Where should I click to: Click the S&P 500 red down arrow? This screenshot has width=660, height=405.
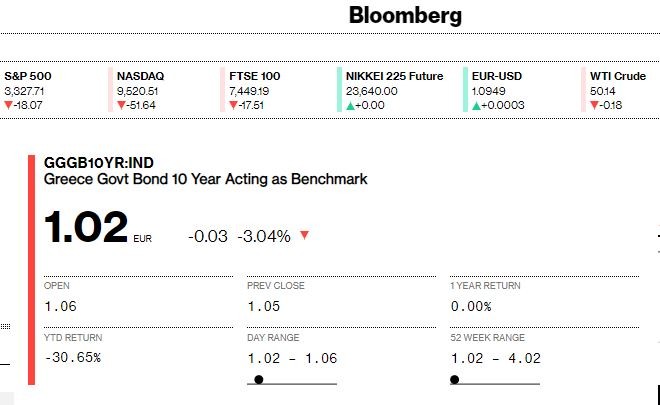[x=8, y=105]
